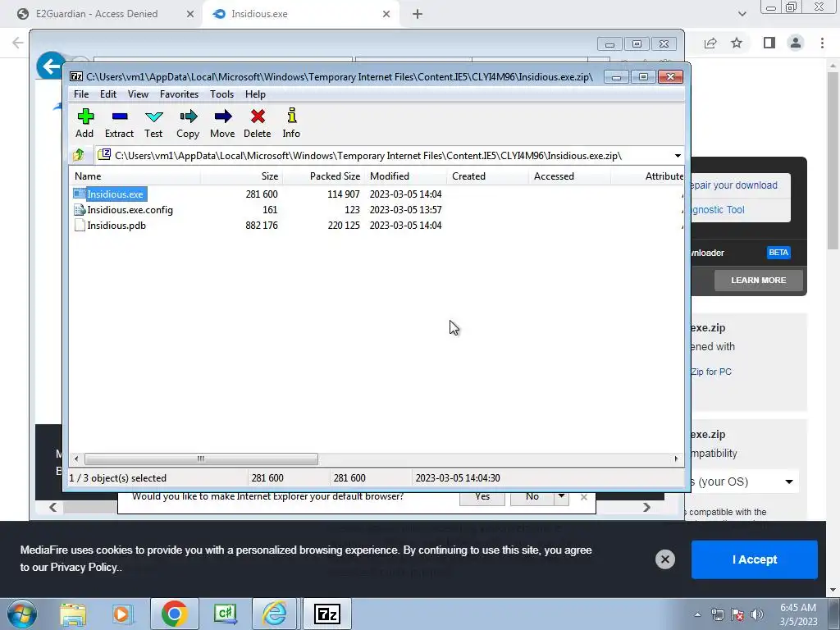
Task: Switch to E2Guardian Access Denied tab
Action: (97, 14)
